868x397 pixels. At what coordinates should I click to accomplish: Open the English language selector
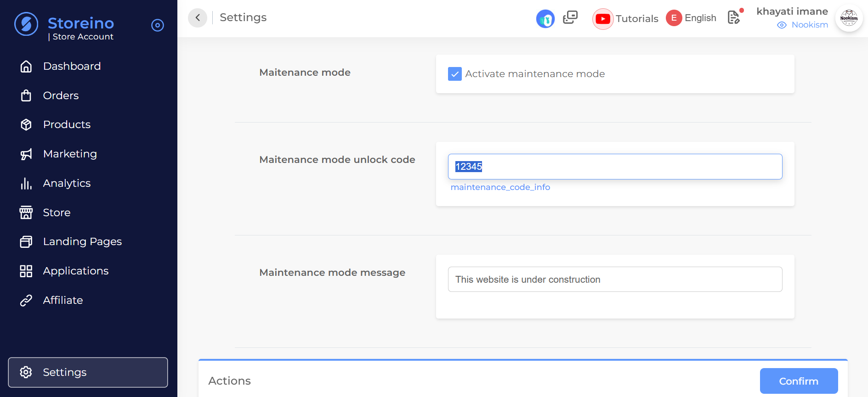point(700,18)
